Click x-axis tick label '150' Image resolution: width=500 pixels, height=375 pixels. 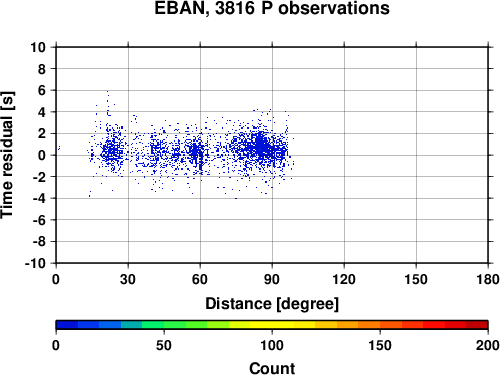point(416,279)
